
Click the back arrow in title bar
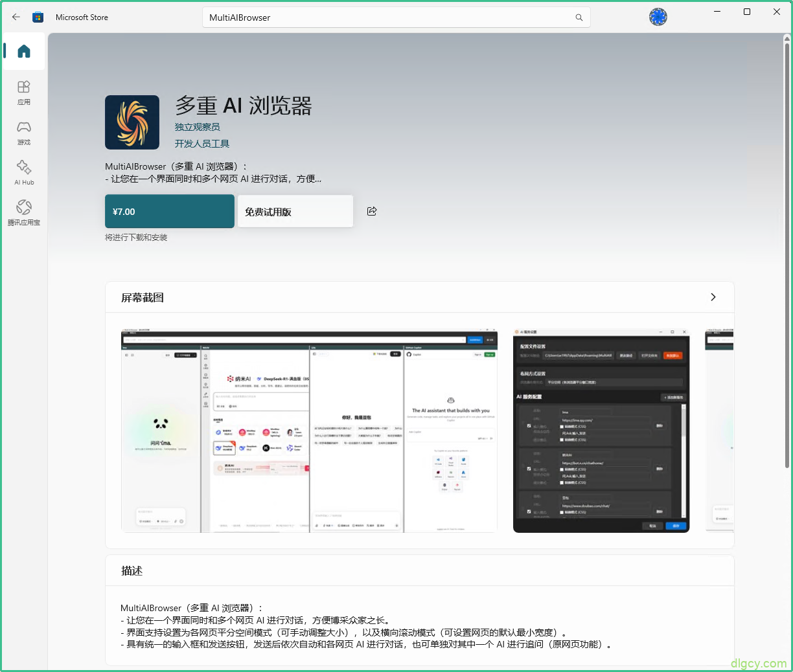click(x=16, y=17)
